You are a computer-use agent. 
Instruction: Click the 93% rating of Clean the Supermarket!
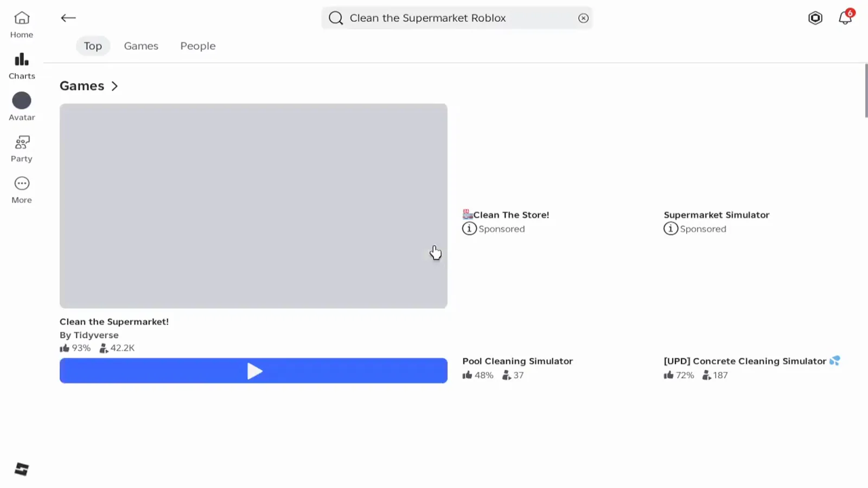(75, 348)
